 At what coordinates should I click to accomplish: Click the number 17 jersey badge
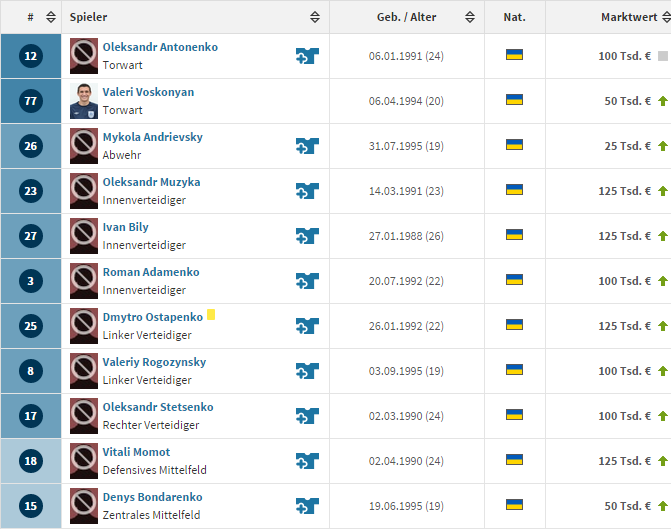pos(30,416)
